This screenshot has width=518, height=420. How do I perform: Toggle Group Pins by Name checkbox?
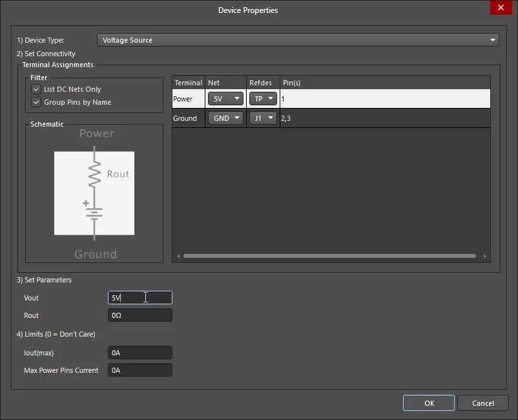click(x=36, y=102)
